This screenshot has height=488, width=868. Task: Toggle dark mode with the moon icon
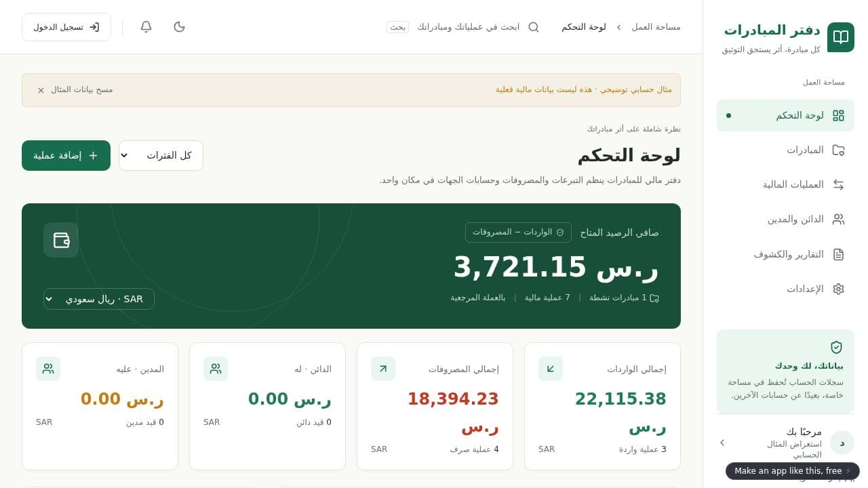pos(180,27)
